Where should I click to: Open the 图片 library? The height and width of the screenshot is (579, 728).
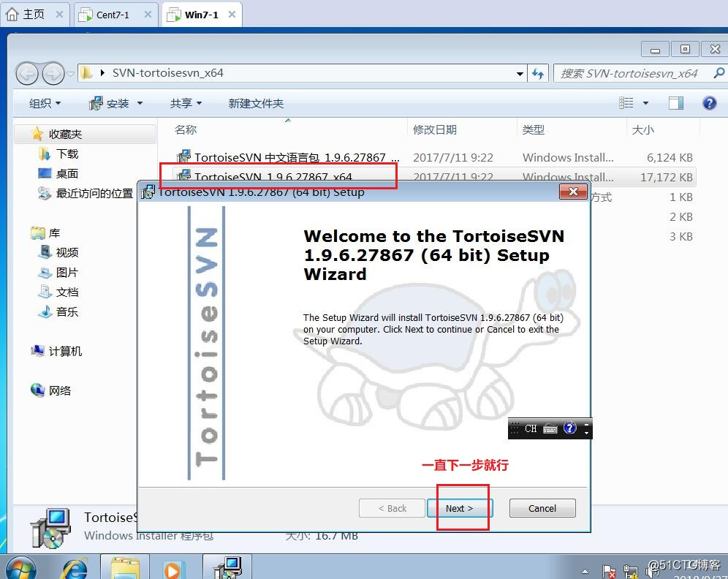point(58,272)
